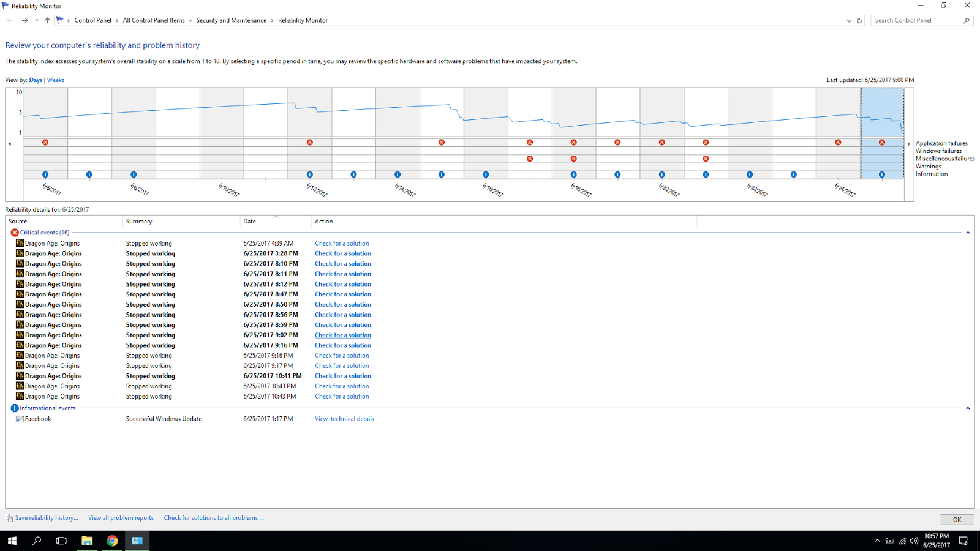Open View all problem reports
The width and height of the screenshot is (980, 551).
(x=121, y=518)
